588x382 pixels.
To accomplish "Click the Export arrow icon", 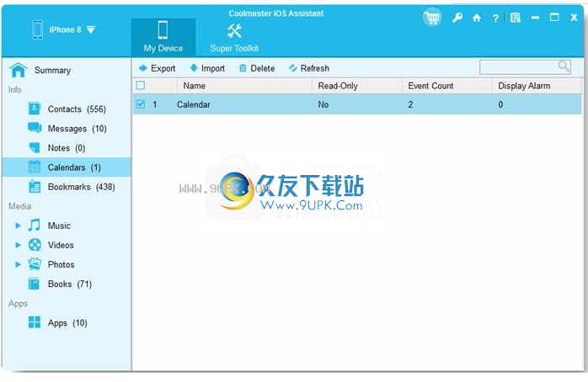I will click(x=143, y=68).
